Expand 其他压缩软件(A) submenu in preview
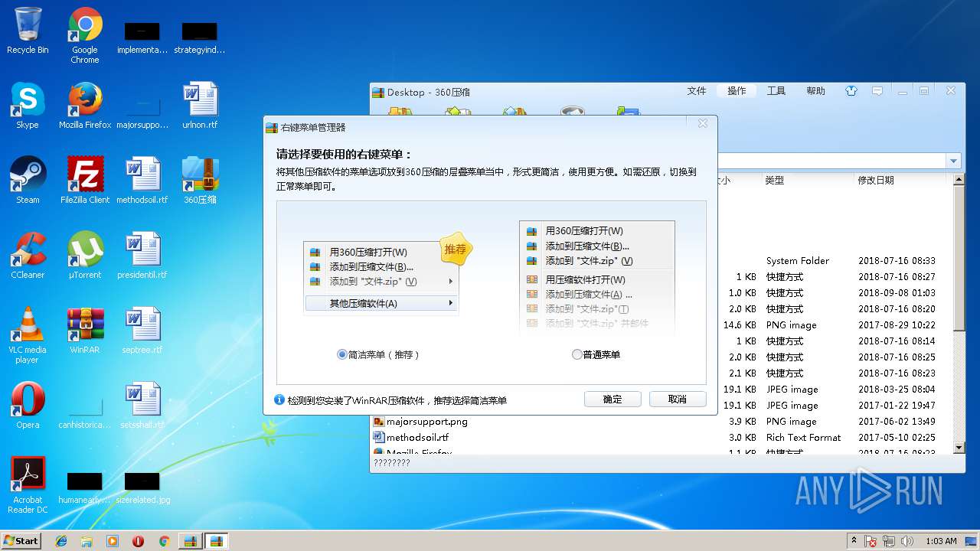 click(381, 304)
